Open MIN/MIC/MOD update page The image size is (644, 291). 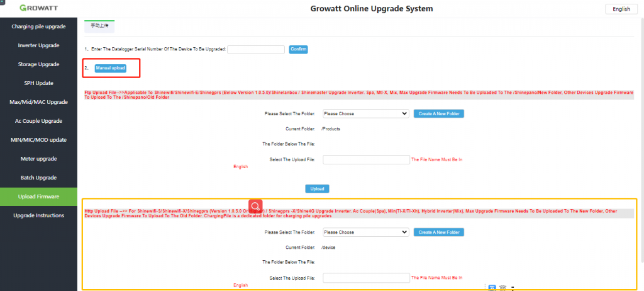38,140
